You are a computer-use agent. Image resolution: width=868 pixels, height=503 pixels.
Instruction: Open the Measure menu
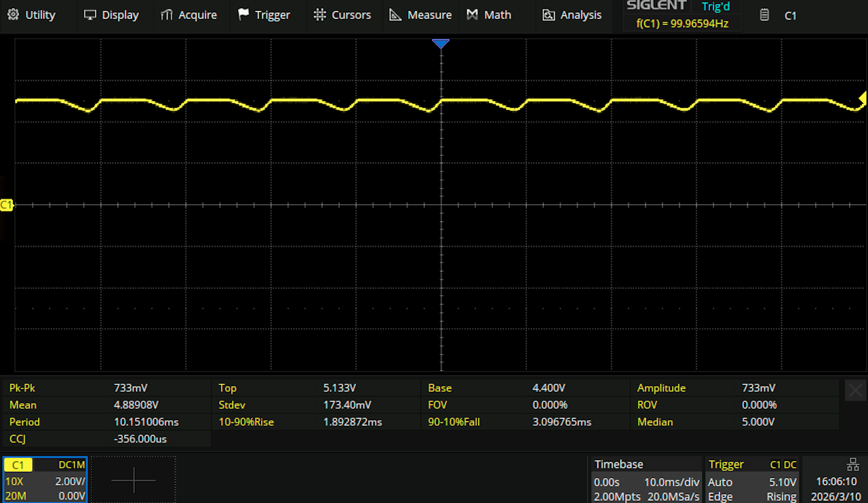(x=420, y=15)
